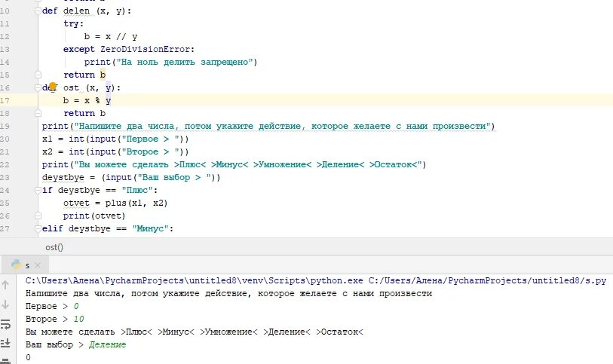Click the Up the Stack Trace arrow
The image size is (613, 364).
pos(5,285)
